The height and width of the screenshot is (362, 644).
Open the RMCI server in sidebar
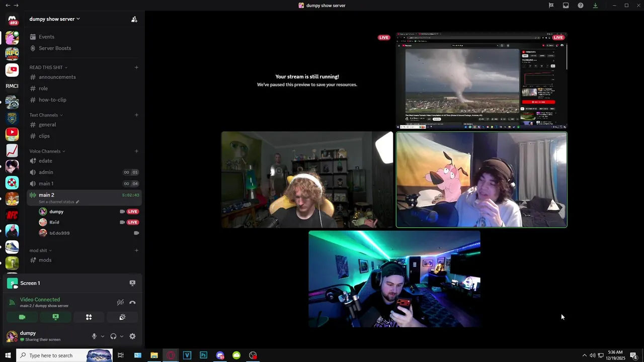12,86
